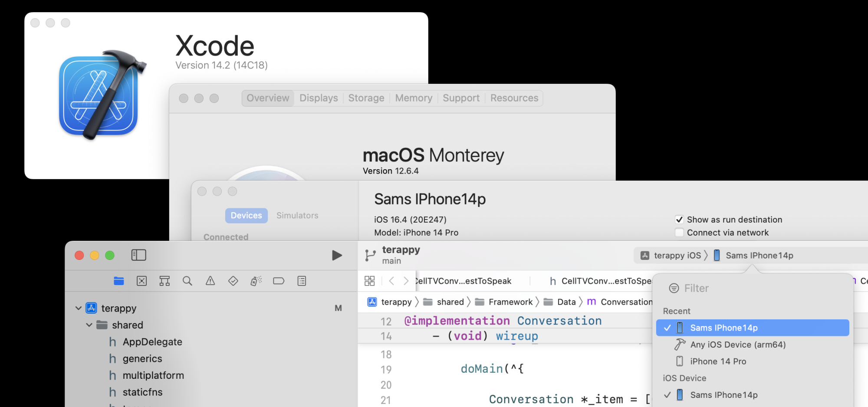868x407 pixels.
Task: Open the Data breadcrumb in jump bar
Action: pos(560,302)
